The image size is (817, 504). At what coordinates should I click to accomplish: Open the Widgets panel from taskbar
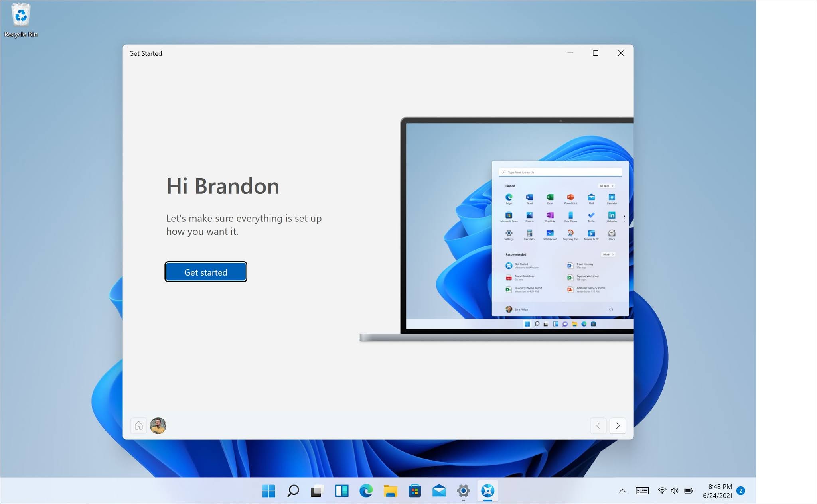pos(341,491)
